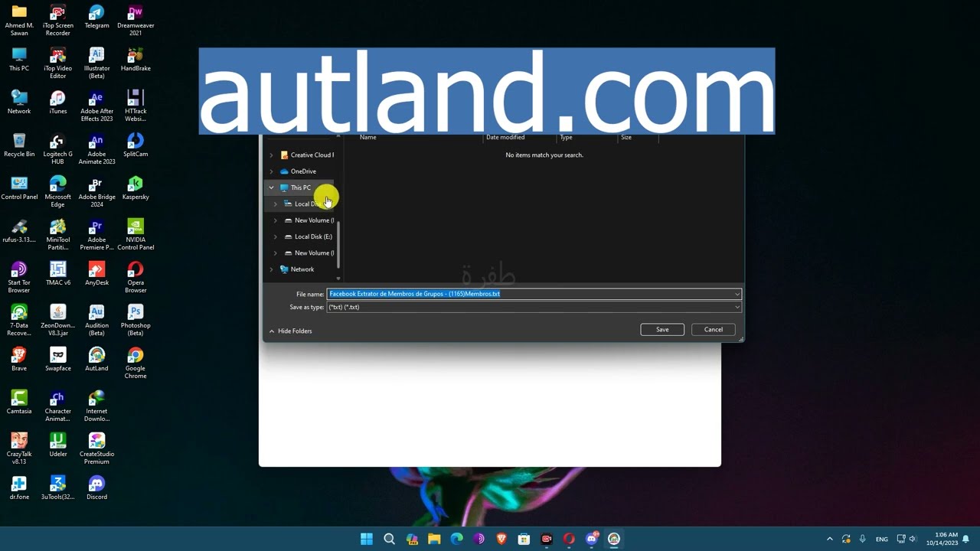Screen dimensions: 980x551
Task: Select the Illustrator (Beta) desktop icon
Action: [96, 64]
